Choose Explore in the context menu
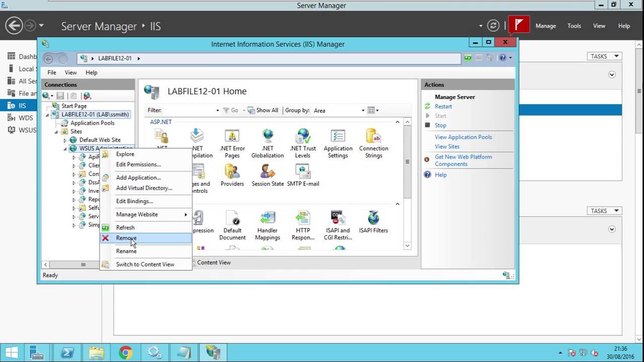This screenshot has height=362, width=644. pos(146,154)
